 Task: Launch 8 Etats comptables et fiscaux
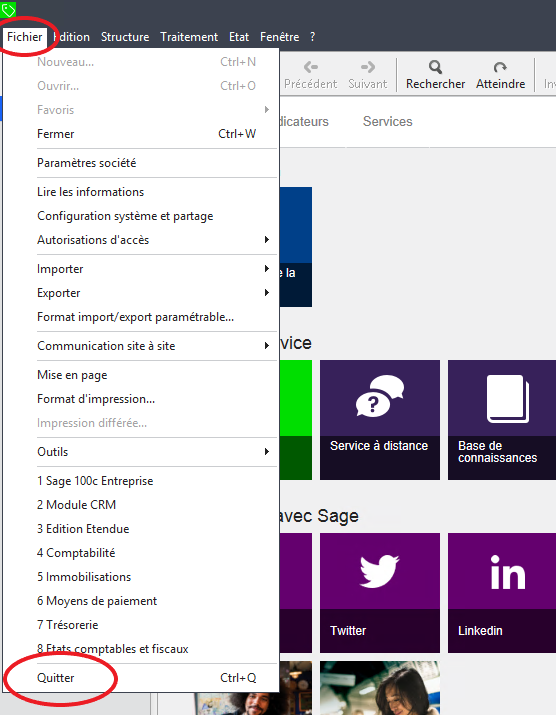141,649
